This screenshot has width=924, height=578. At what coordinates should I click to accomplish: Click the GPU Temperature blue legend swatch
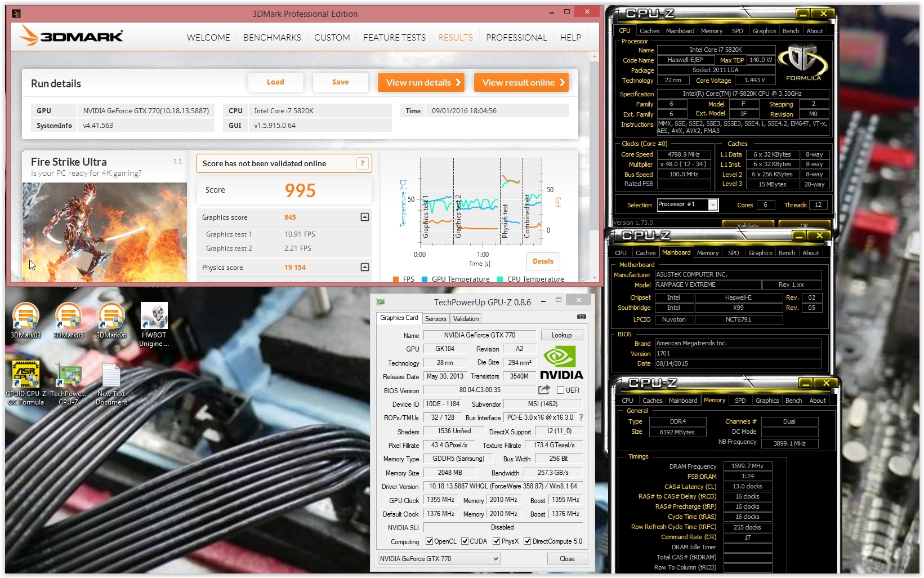pos(424,279)
